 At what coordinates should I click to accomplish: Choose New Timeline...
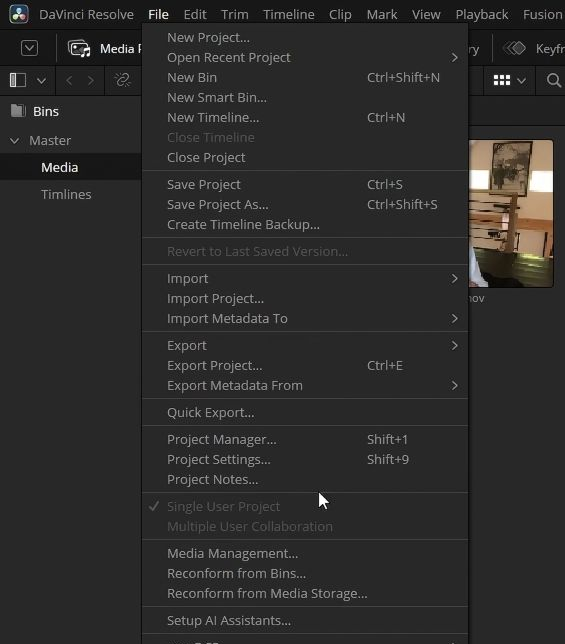point(305,117)
